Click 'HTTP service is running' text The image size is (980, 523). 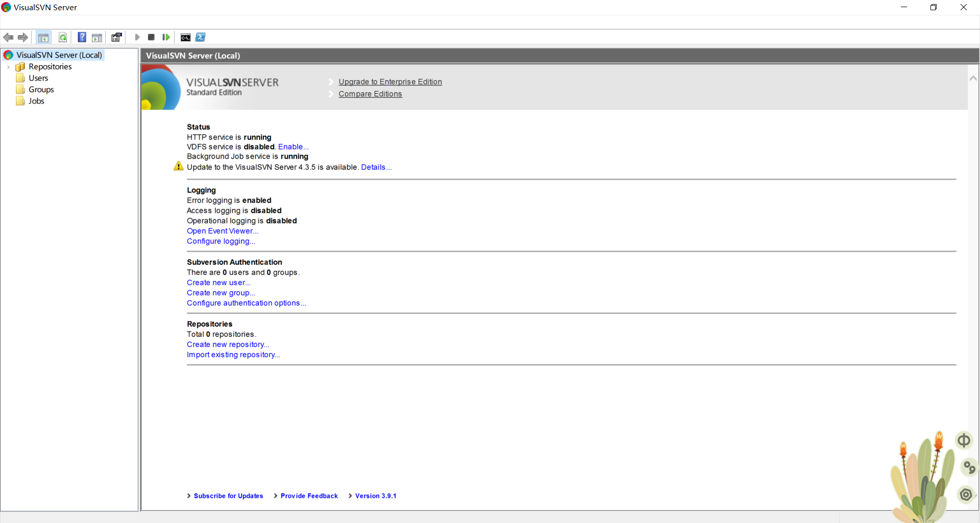pos(229,137)
